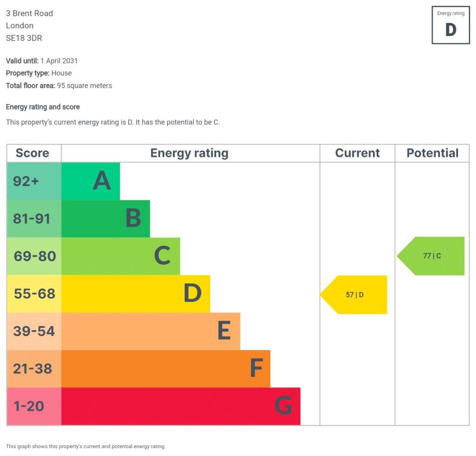Click the Potential column header
The image size is (476, 456).
point(432,153)
